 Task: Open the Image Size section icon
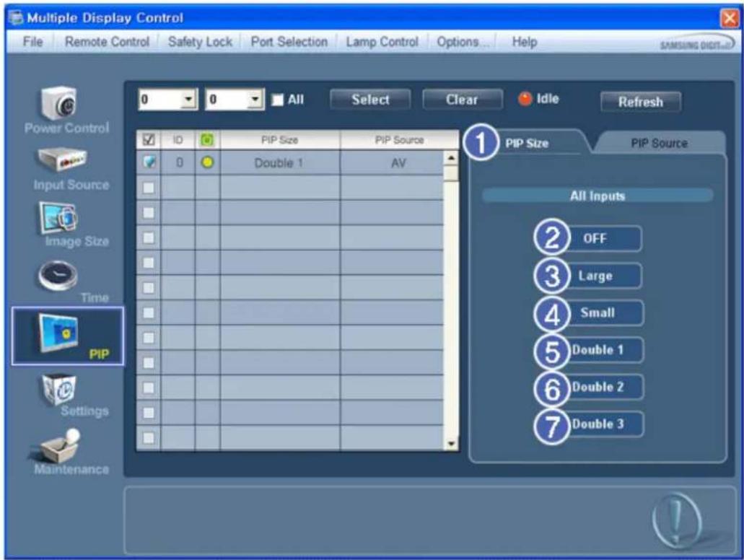pyautogui.click(x=58, y=217)
